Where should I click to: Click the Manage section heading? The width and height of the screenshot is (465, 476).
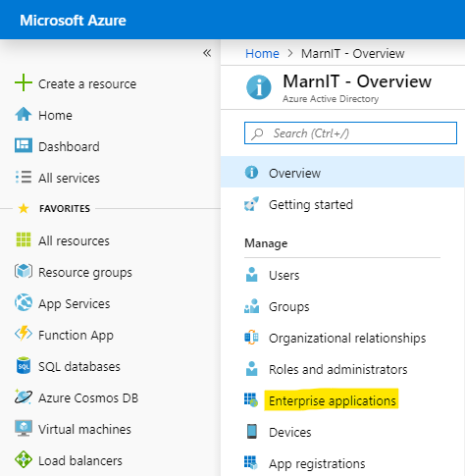pyautogui.click(x=266, y=243)
